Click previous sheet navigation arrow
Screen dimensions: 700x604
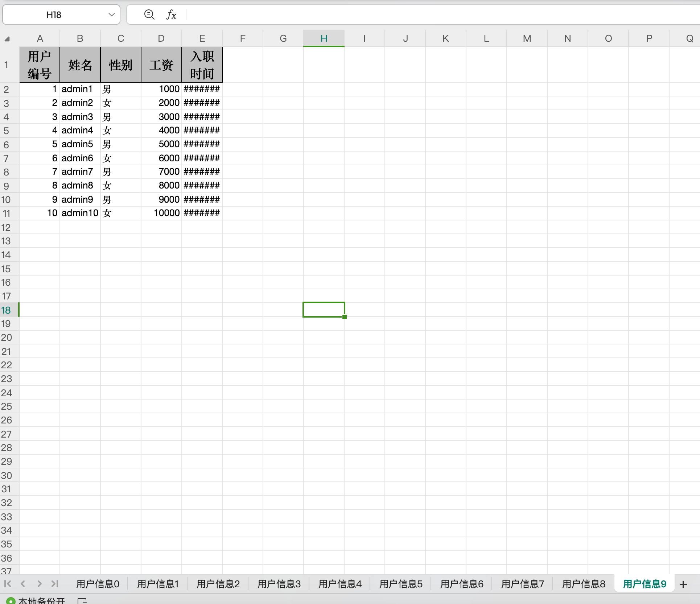23,584
